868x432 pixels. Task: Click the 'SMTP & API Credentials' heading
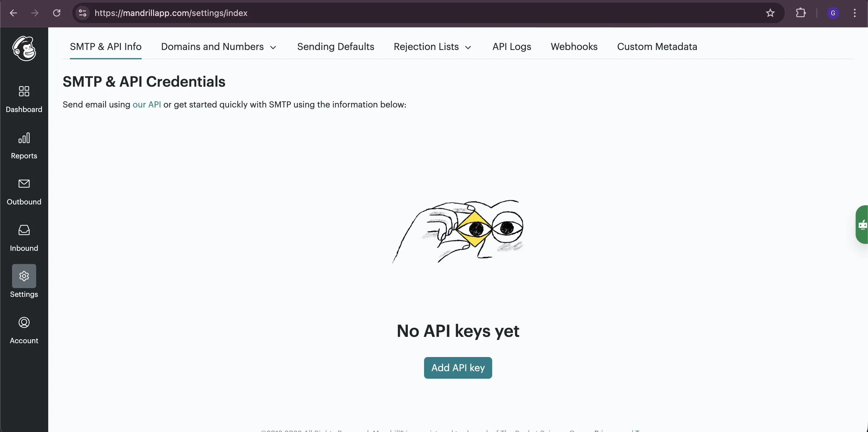point(144,82)
